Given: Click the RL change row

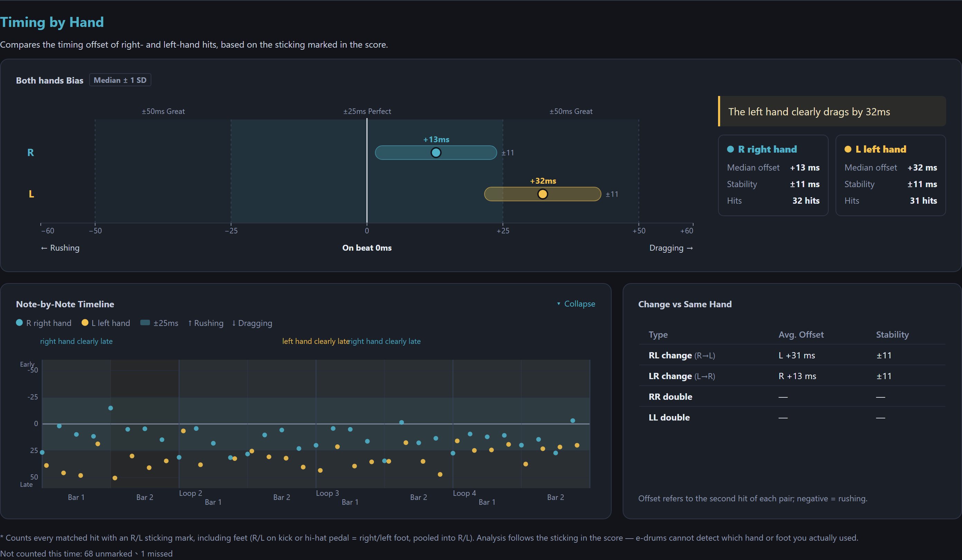Looking at the screenshot, I should [792, 355].
